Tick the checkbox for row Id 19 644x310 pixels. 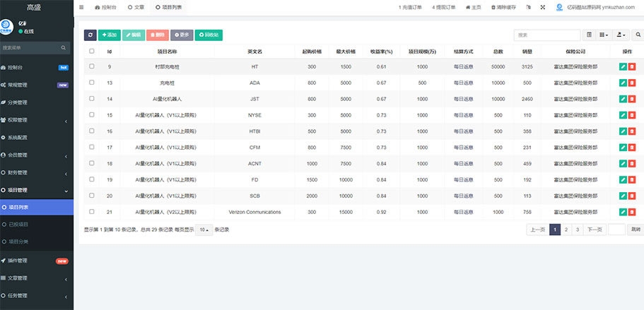pyautogui.click(x=91, y=179)
